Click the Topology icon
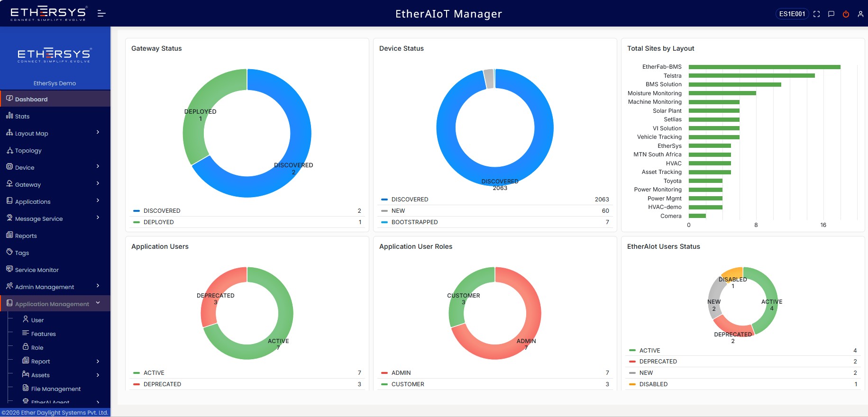Image resolution: width=868 pixels, height=417 pixels. pyautogui.click(x=9, y=150)
